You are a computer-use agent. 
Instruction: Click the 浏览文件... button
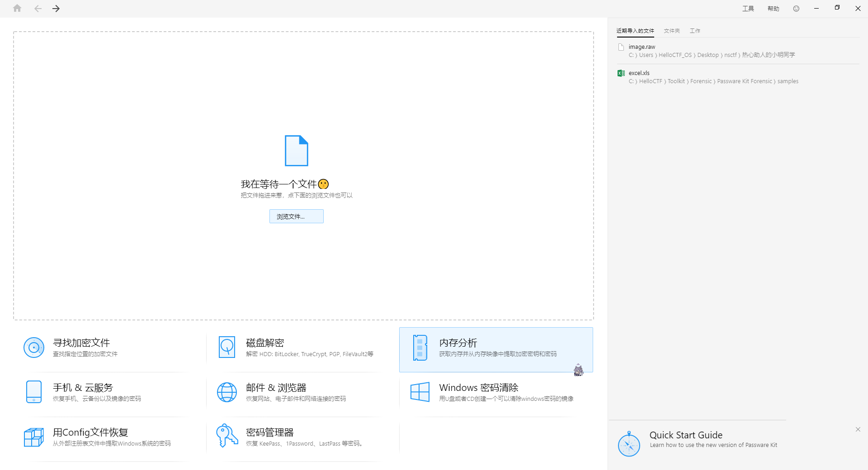[296, 216]
